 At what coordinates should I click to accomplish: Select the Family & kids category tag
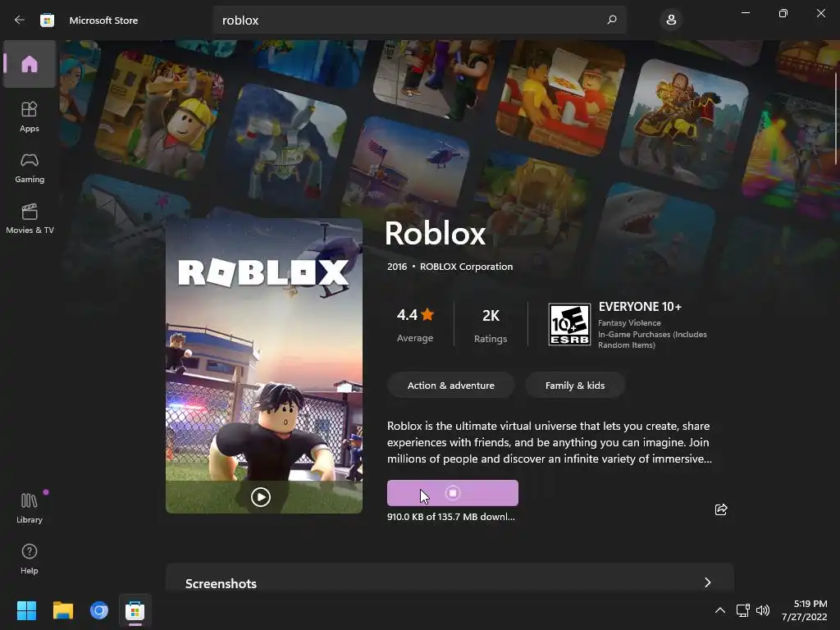coord(575,386)
